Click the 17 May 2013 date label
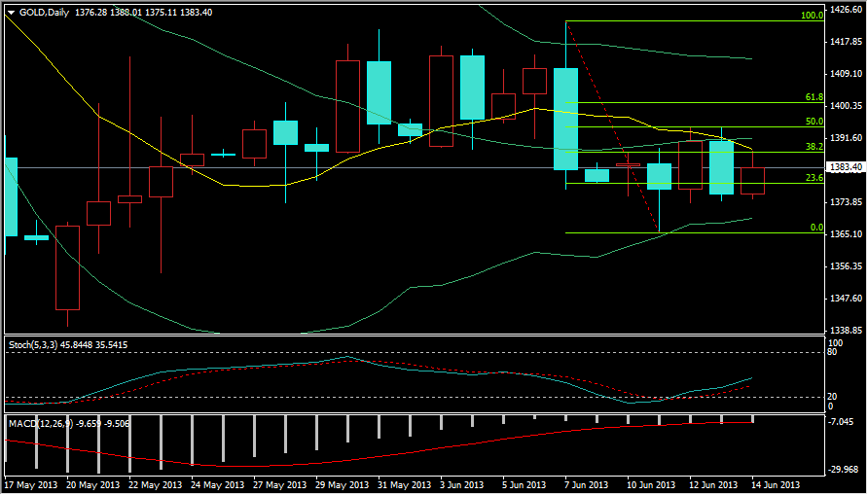Viewport: 868px width, 495px height. (31, 485)
